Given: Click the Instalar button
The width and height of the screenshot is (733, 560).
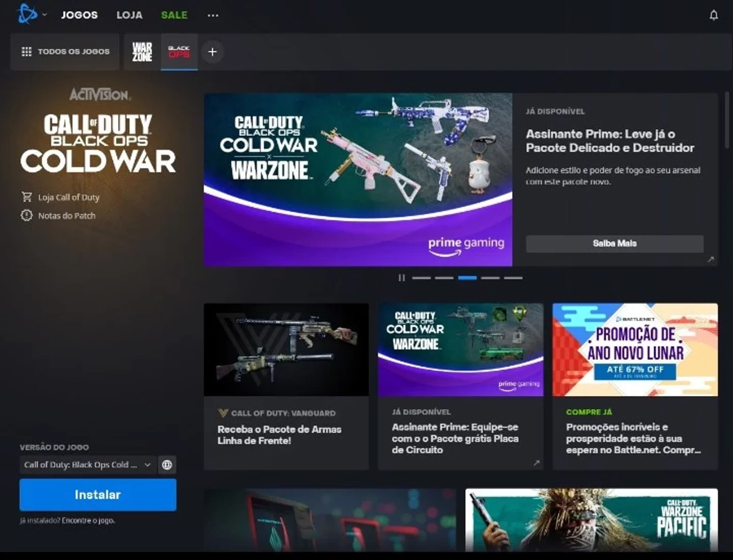Looking at the screenshot, I should pyautogui.click(x=98, y=495).
